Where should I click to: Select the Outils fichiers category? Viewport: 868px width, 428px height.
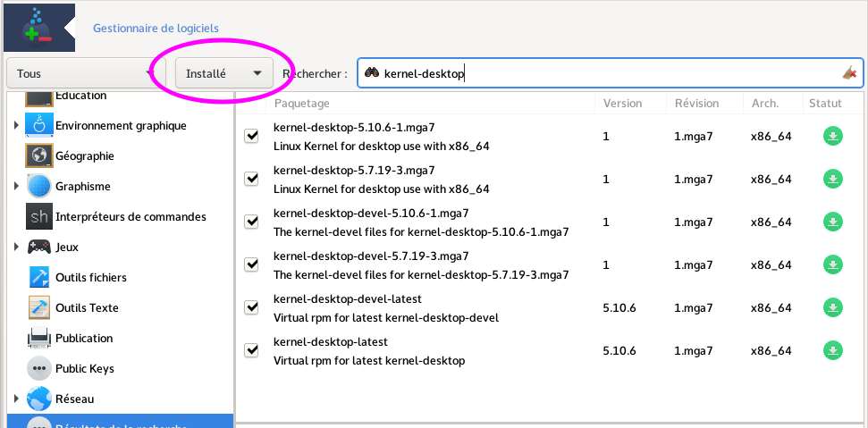coord(91,277)
